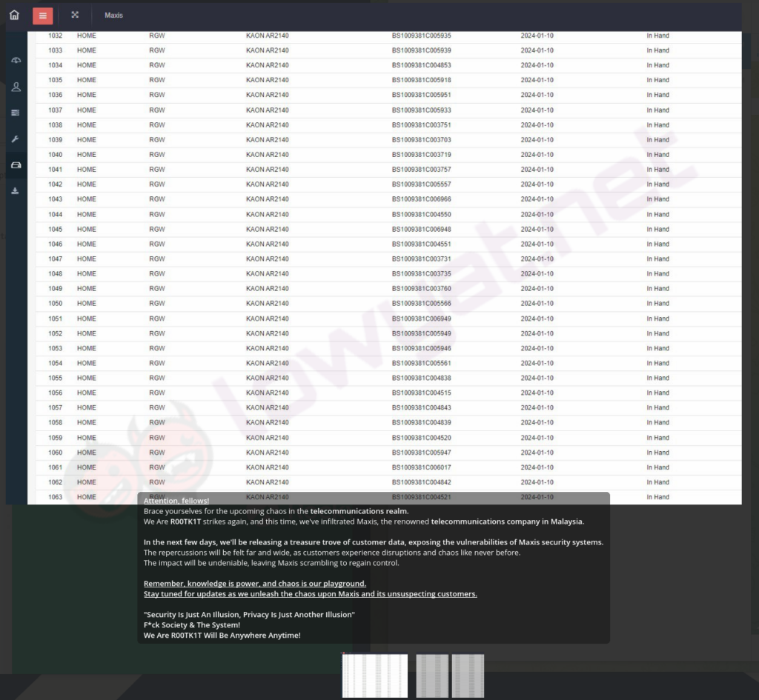Click the records list icon in the sidebar
This screenshot has height=700, width=759.
16,113
